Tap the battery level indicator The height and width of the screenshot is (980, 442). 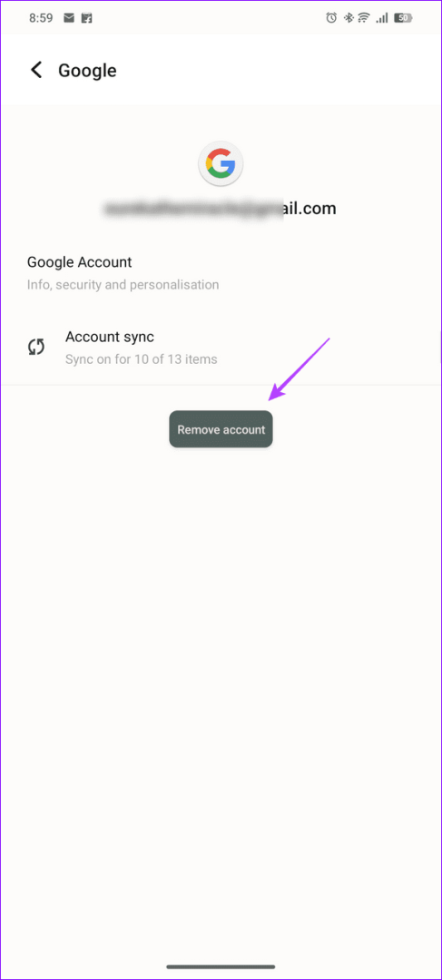click(404, 18)
